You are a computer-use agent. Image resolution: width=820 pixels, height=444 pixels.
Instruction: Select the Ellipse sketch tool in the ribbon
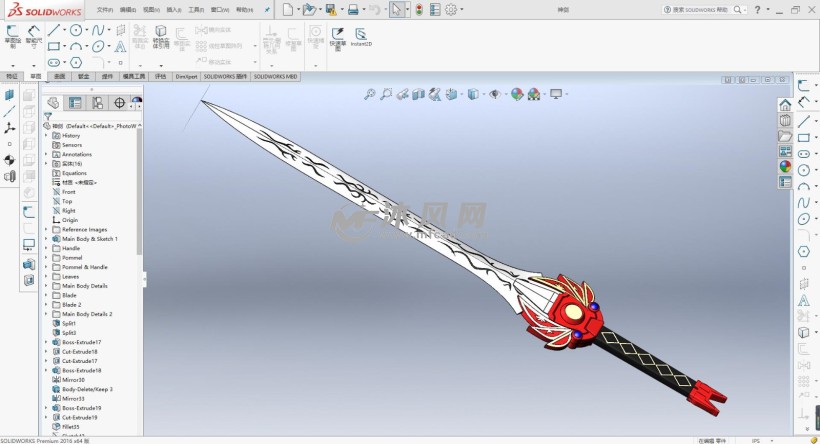pyautogui.click(x=98, y=47)
